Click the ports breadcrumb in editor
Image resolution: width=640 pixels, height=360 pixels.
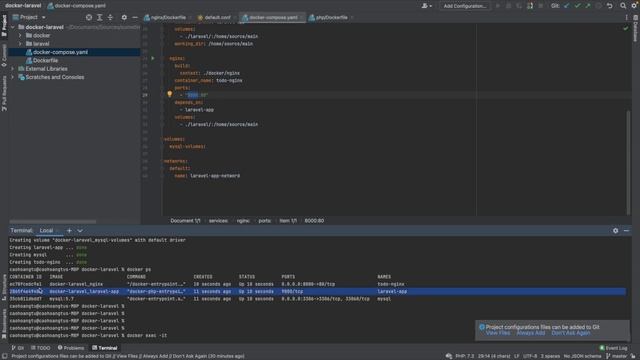[x=264, y=221]
